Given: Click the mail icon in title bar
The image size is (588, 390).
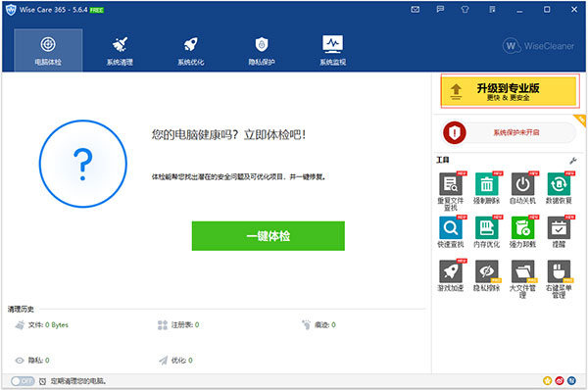Looking at the screenshot, I should (x=416, y=10).
